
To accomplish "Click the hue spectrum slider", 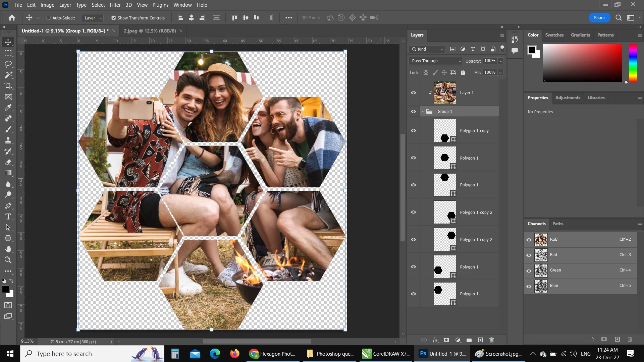I will 633,63.
